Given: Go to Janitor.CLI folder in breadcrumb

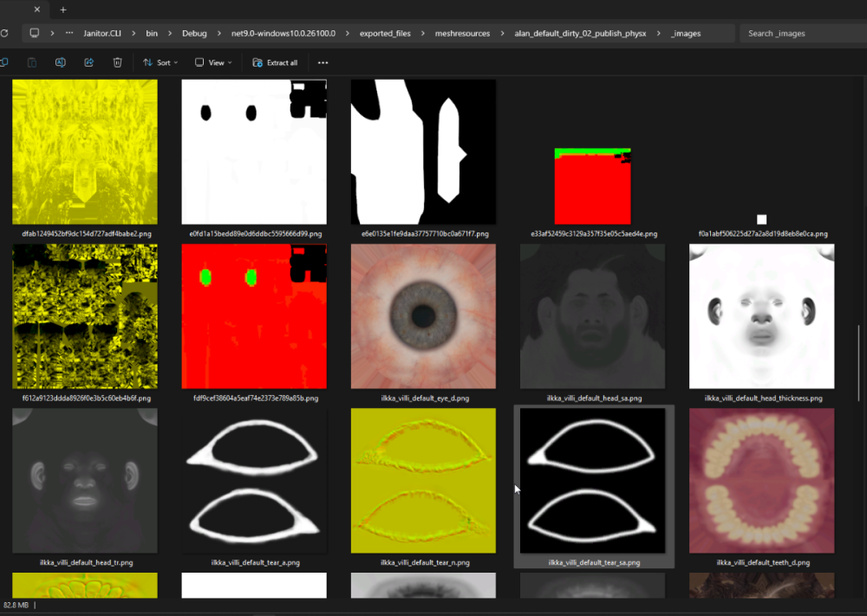Looking at the screenshot, I should coord(103,34).
